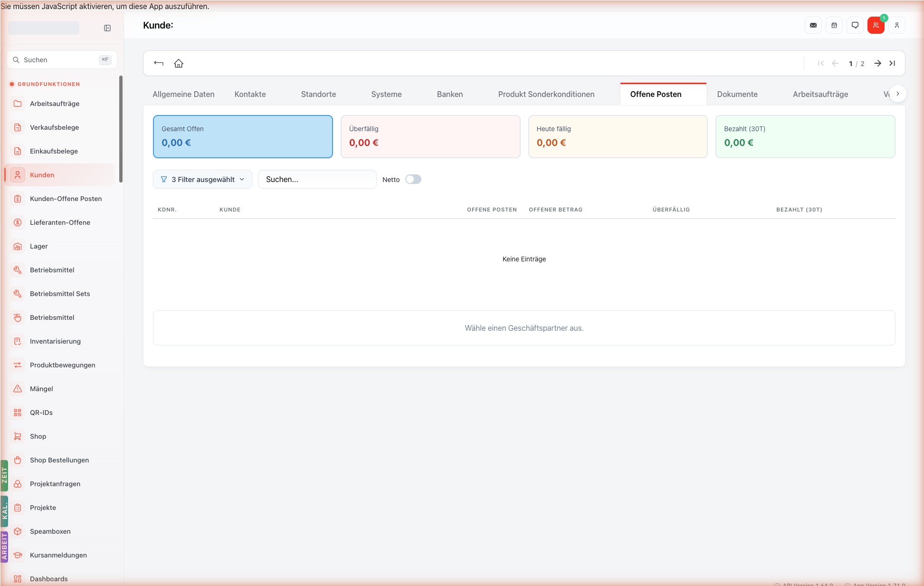
Task: Switch to the Allgemeine Daten tab
Action: 183,94
